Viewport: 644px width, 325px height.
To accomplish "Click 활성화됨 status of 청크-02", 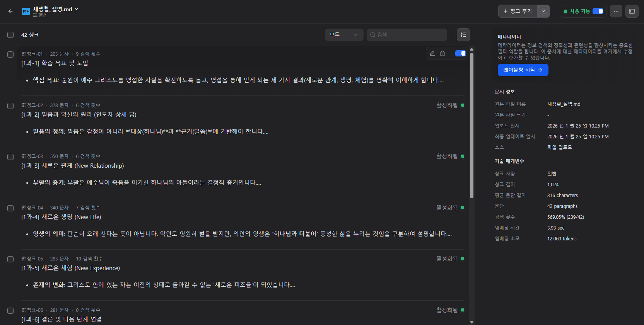I will click(450, 105).
